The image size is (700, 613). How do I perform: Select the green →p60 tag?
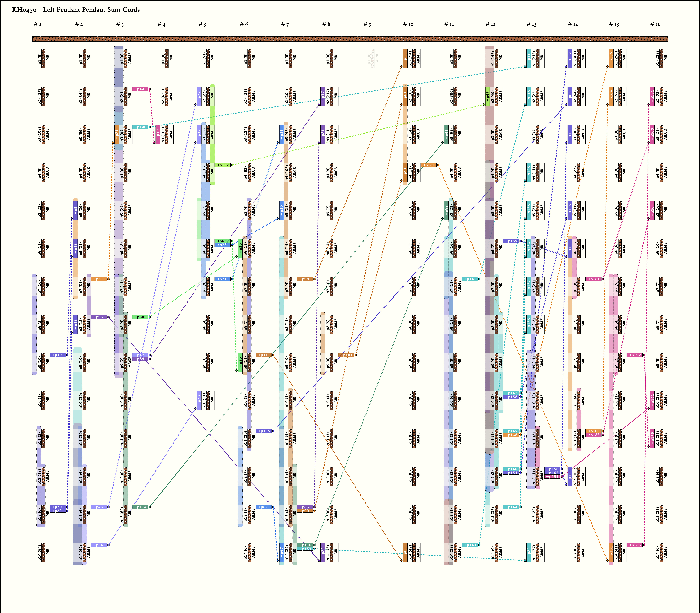pos(140,317)
